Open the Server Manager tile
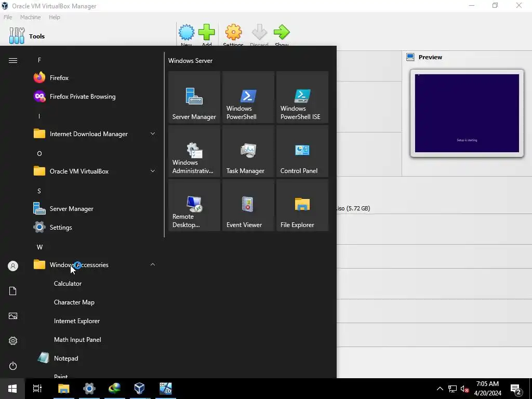The height and width of the screenshot is (399, 532). point(194,97)
